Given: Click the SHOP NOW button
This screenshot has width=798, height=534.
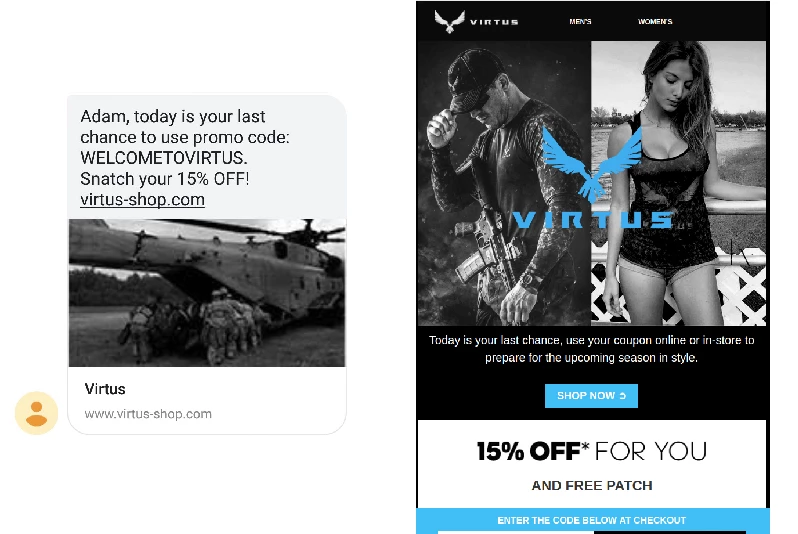Looking at the screenshot, I should pyautogui.click(x=591, y=396).
